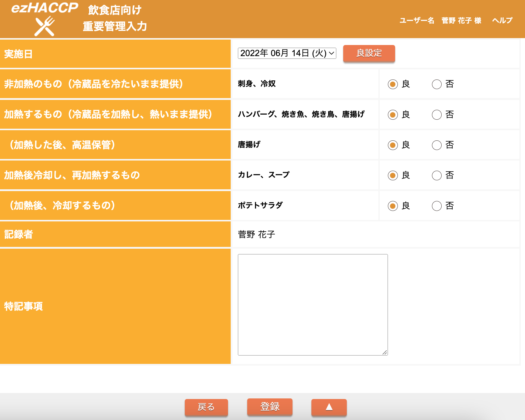The height and width of the screenshot is (420, 525).
Task: Click the up-arrow scroll-to-top button
Action: pyautogui.click(x=329, y=407)
